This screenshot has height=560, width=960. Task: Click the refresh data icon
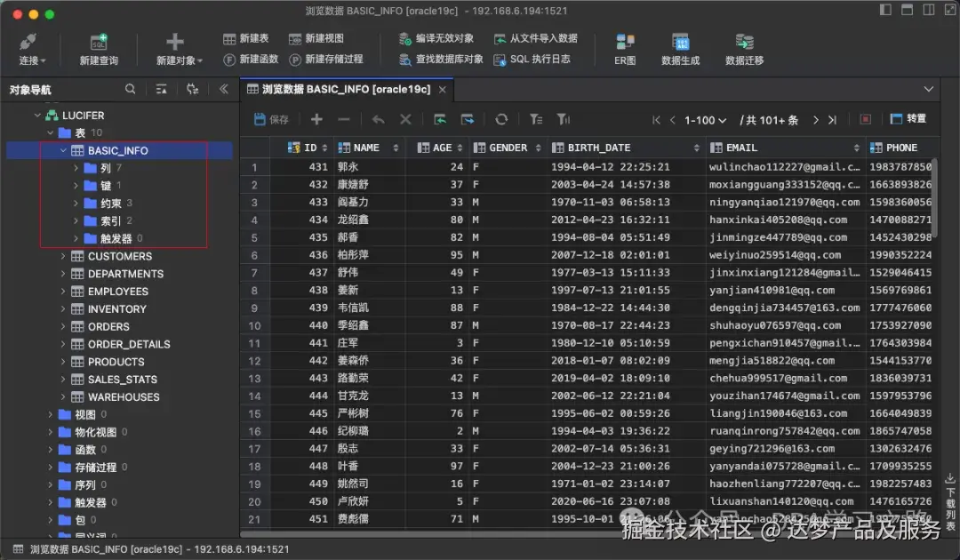click(x=501, y=119)
